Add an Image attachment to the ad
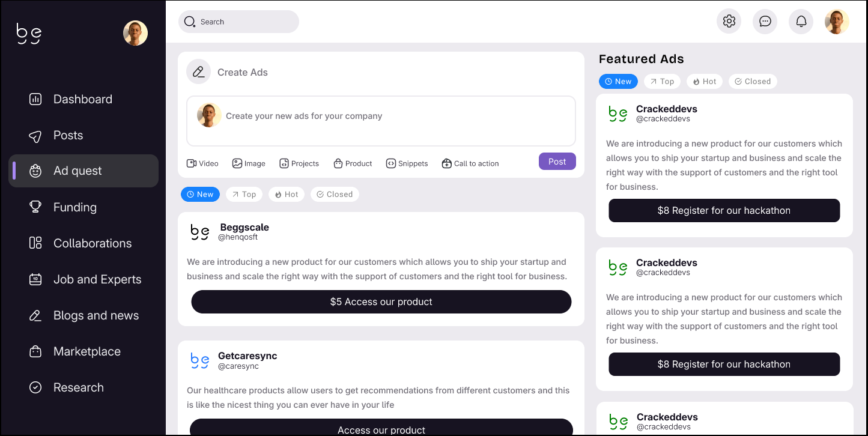 [x=249, y=163]
